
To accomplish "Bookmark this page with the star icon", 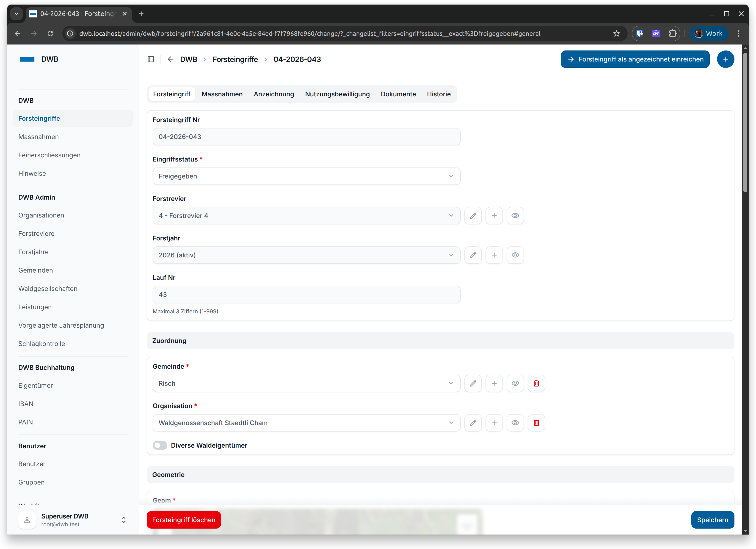I will click(616, 33).
